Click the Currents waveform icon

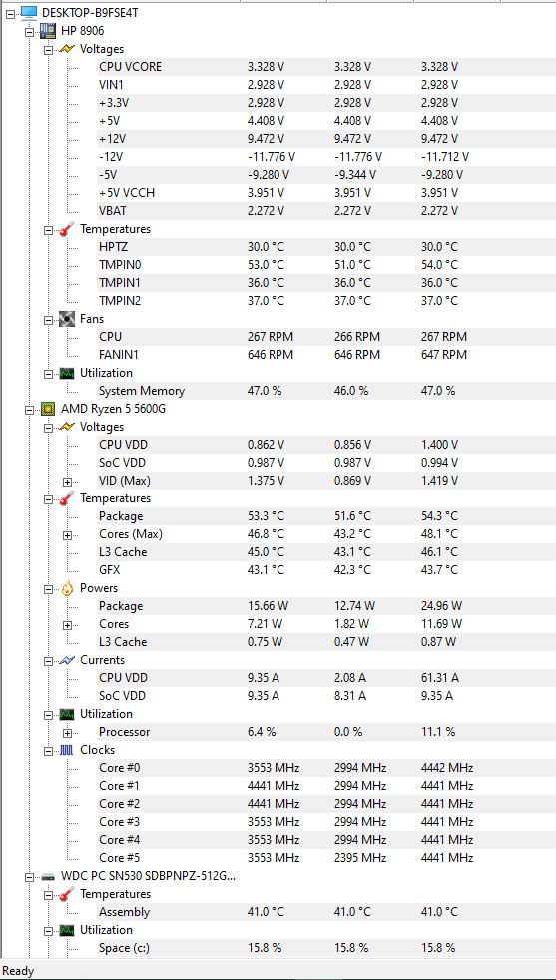(67, 660)
